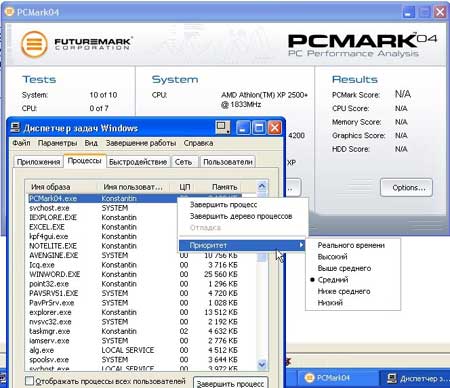Sort by Имя образа column header
Viewport: 450px width, 388px height.
[61, 187]
